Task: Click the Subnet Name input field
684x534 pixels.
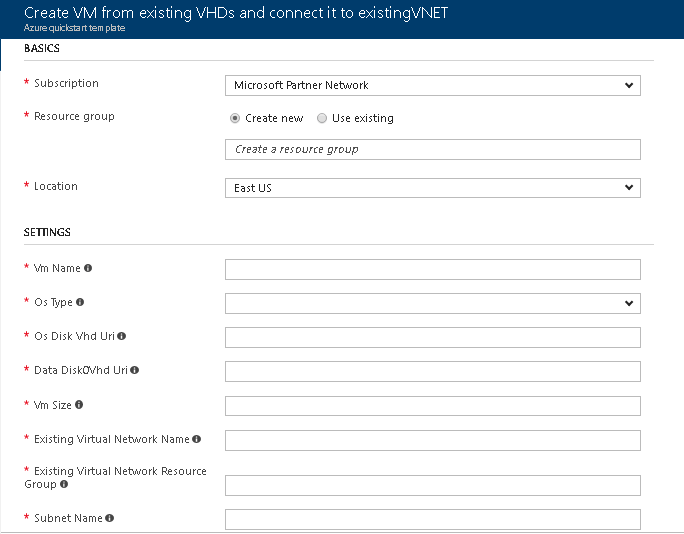Action: coord(433,520)
